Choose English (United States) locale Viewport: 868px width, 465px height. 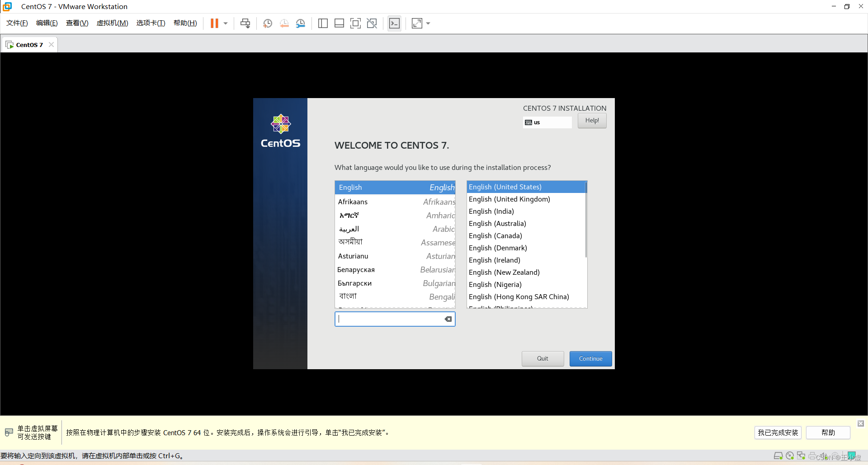tap(526, 187)
